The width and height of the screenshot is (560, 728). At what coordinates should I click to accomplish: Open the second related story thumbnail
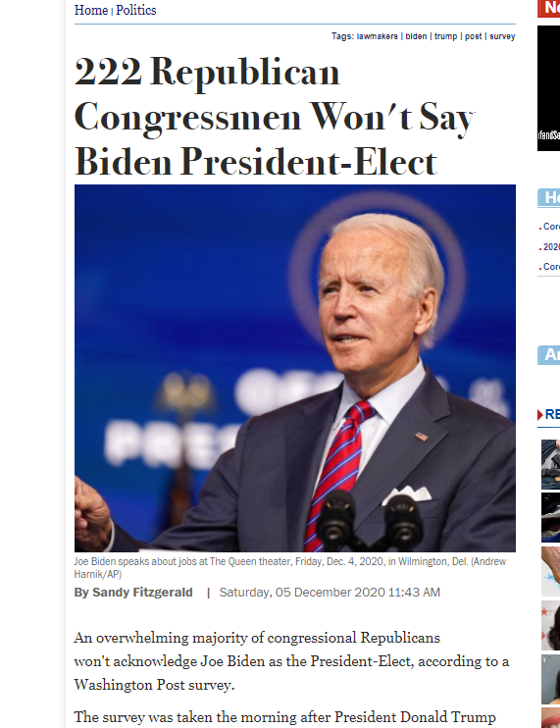click(x=550, y=518)
